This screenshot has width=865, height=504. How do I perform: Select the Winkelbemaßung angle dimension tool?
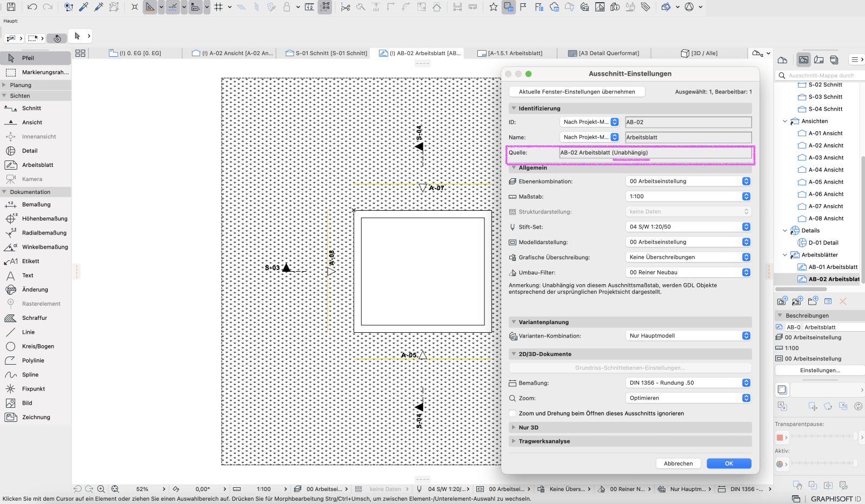[36, 247]
